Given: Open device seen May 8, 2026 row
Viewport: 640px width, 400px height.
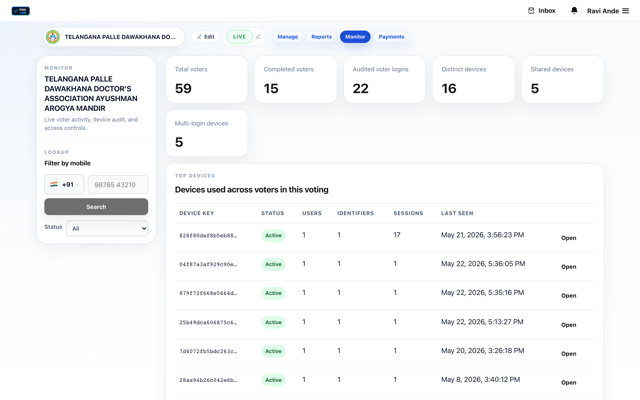Looking at the screenshot, I should point(569,382).
